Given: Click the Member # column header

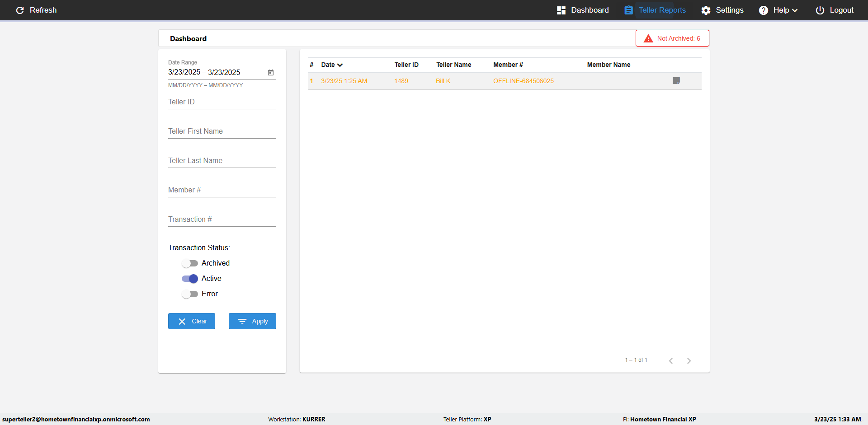Looking at the screenshot, I should 508,65.
